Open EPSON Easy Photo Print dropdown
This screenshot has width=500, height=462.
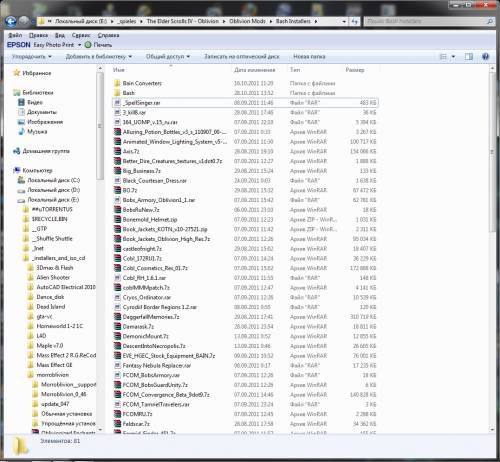click(x=79, y=45)
